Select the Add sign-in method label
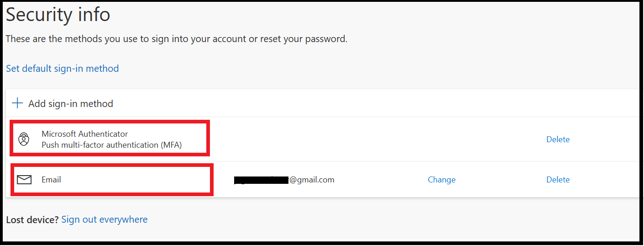The height and width of the screenshot is (246, 644). tap(71, 104)
